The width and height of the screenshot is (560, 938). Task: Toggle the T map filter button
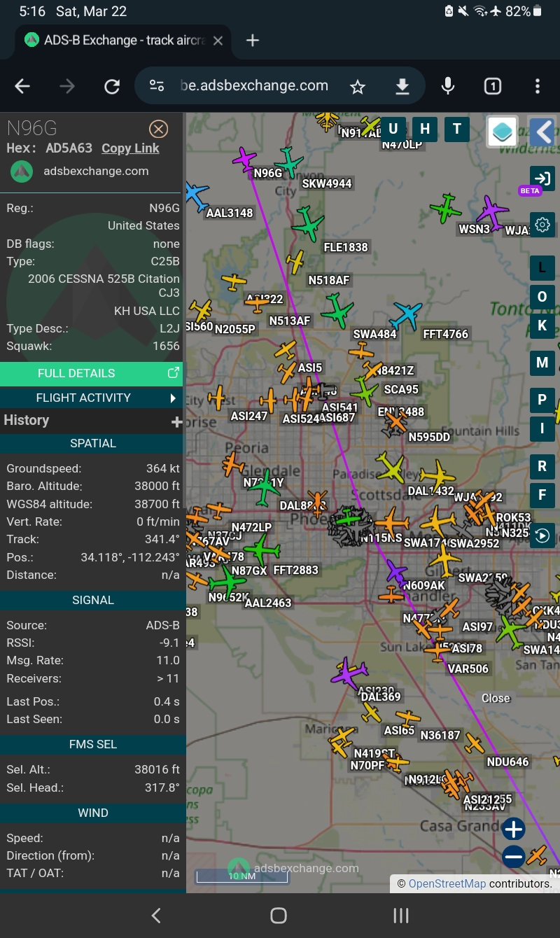tap(457, 129)
